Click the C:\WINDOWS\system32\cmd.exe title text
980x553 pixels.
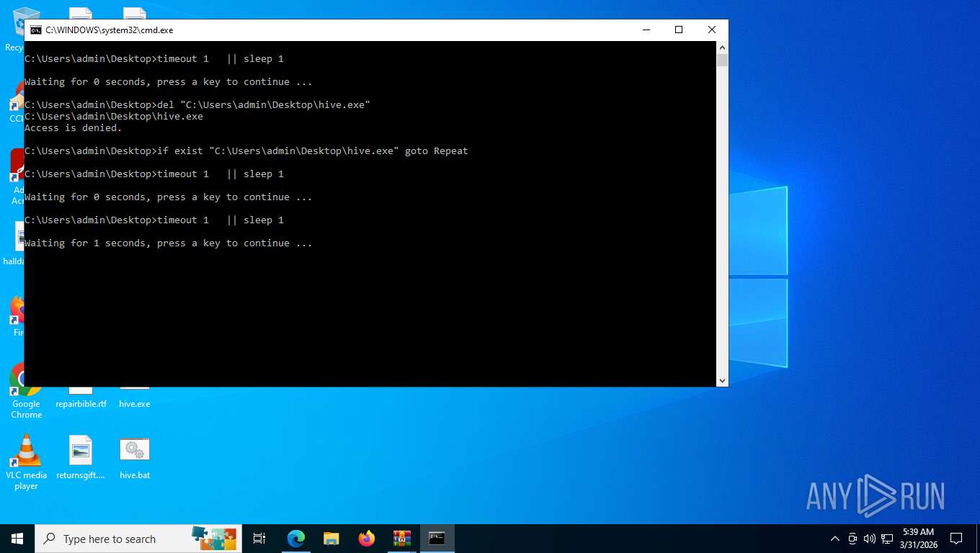click(110, 30)
